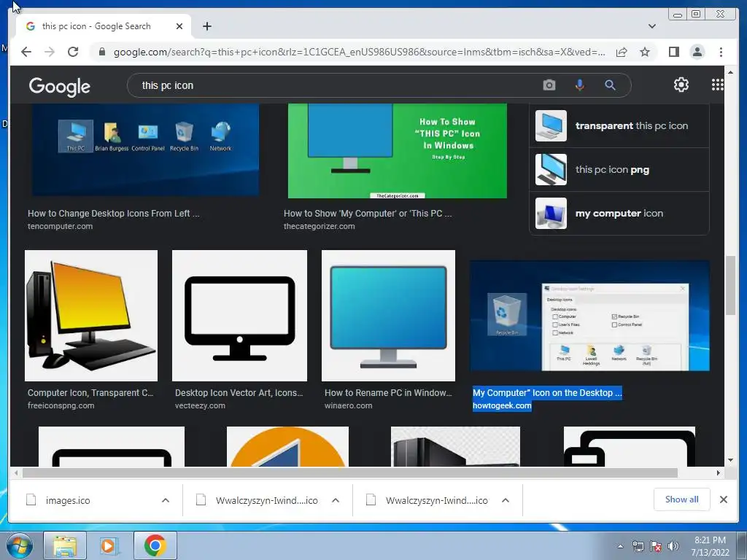Choose 'my computer icon' suggestion
The width and height of the screenshot is (747, 560).
pos(619,214)
